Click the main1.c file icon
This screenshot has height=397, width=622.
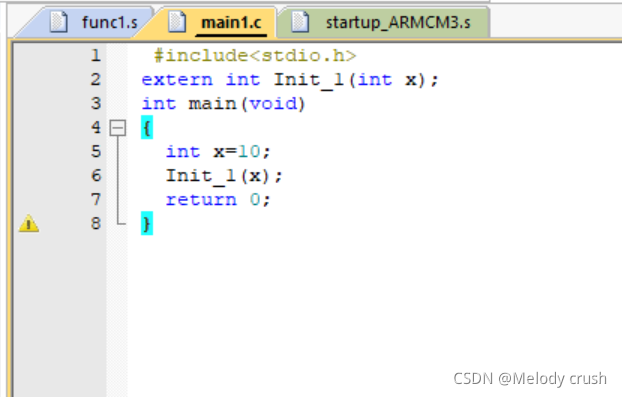pyautogui.click(x=177, y=22)
